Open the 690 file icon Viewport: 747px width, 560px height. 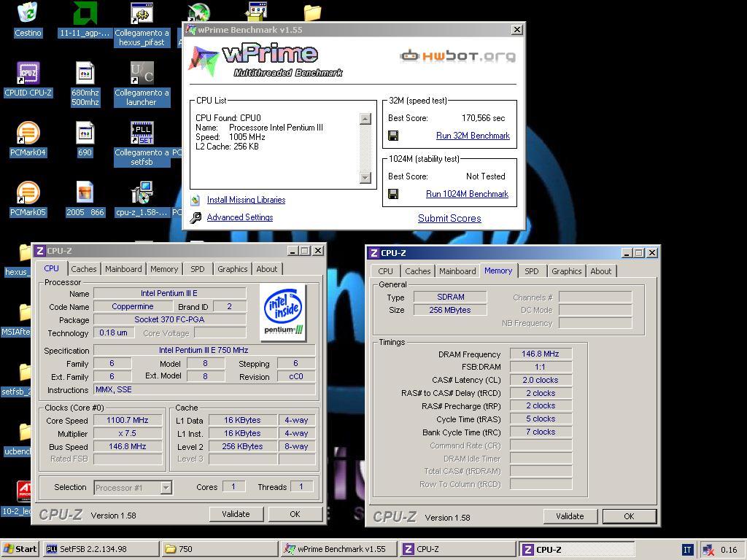coord(85,133)
